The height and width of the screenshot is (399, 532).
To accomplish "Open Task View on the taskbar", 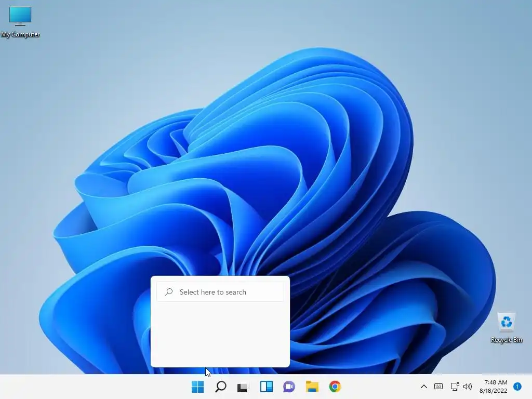I will (x=243, y=387).
